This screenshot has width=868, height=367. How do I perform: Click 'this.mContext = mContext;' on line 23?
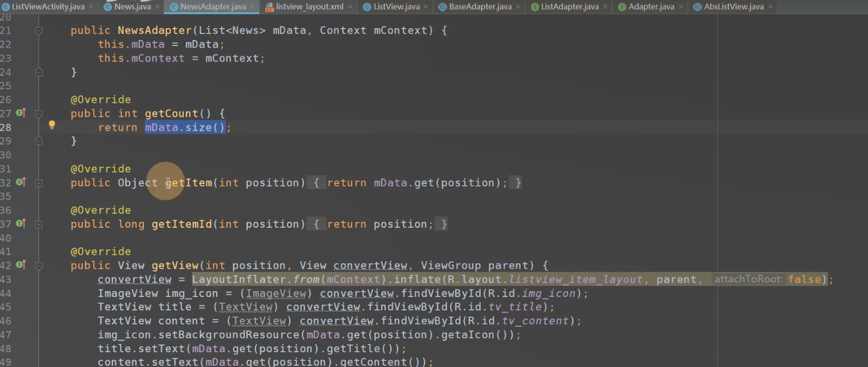[181, 58]
